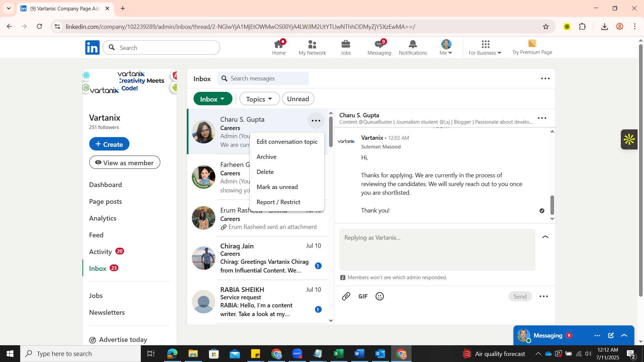Open Page posts link
The width and height of the screenshot is (644, 362).
[106, 201]
